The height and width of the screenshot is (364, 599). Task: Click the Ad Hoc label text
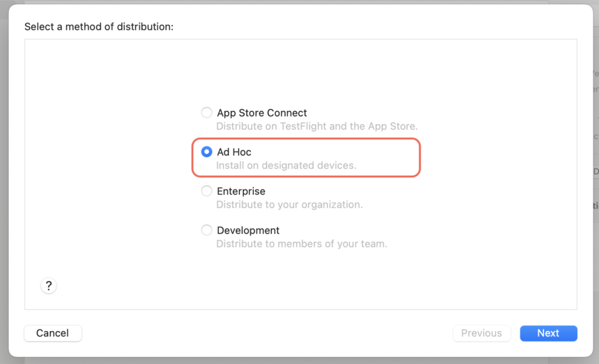pyautogui.click(x=234, y=151)
